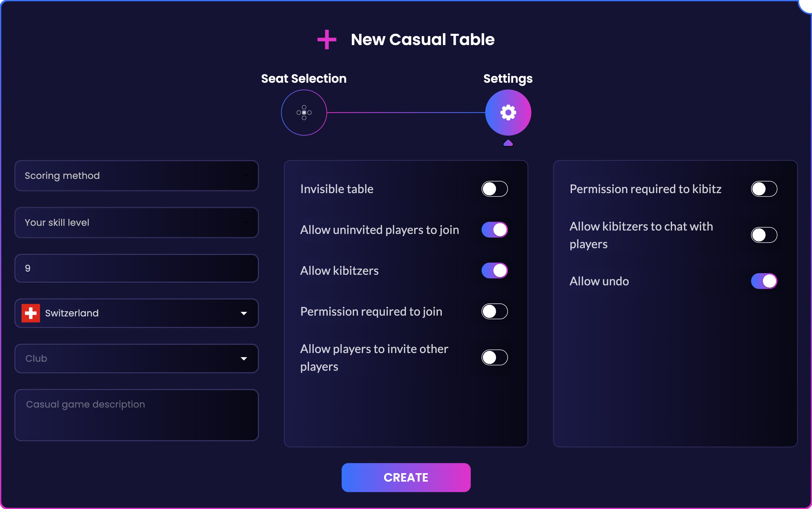Open the Scoring method dropdown
The image size is (812, 509).
click(136, 175)
